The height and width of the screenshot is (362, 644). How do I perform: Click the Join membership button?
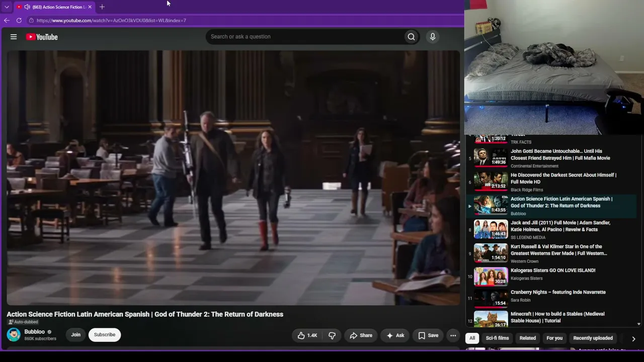pyautogui.click(x=75, y=335)
